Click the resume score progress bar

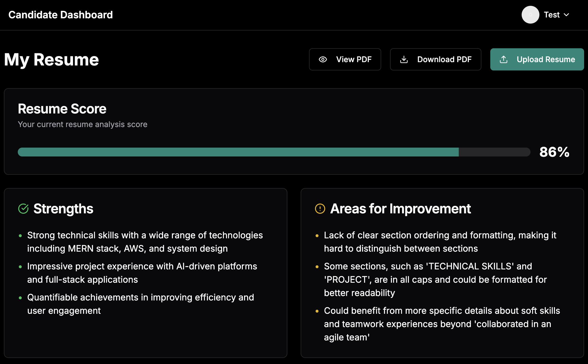(x=274, y=152)
